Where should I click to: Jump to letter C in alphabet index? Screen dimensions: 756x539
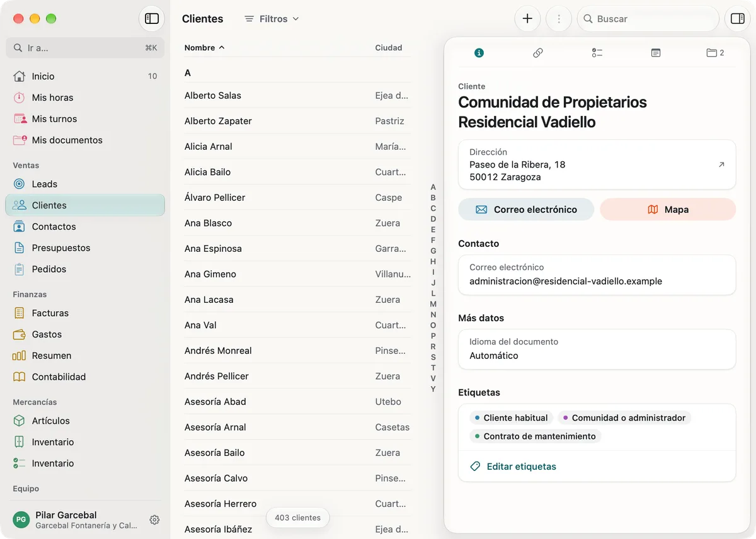tap(433, 208)
